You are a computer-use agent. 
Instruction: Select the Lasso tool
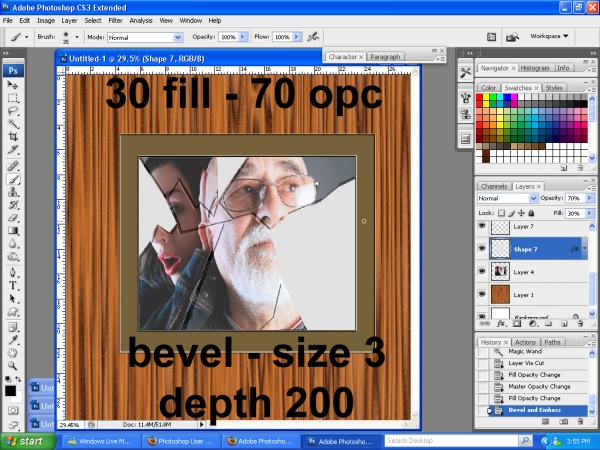tap(13, 111)
